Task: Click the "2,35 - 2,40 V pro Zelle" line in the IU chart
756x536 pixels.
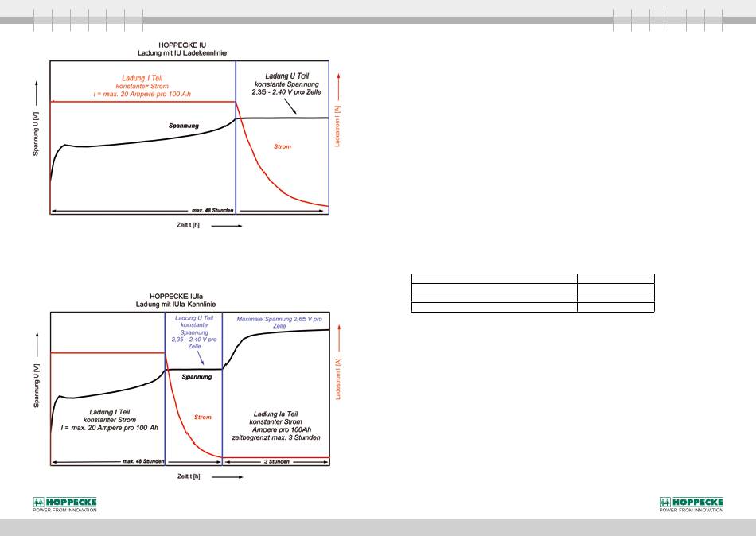Action: [x=286, y=91]
